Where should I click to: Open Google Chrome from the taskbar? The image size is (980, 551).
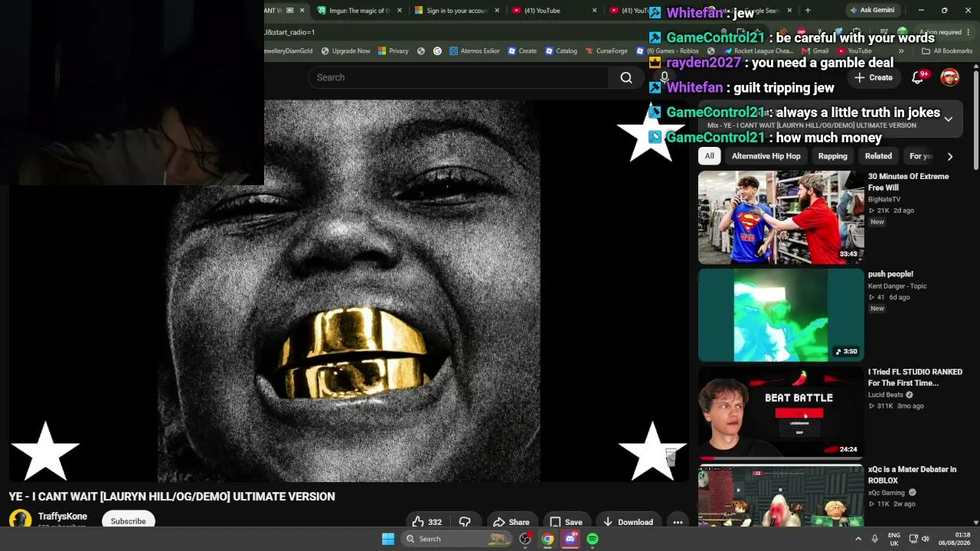click(x=547, y=539)
